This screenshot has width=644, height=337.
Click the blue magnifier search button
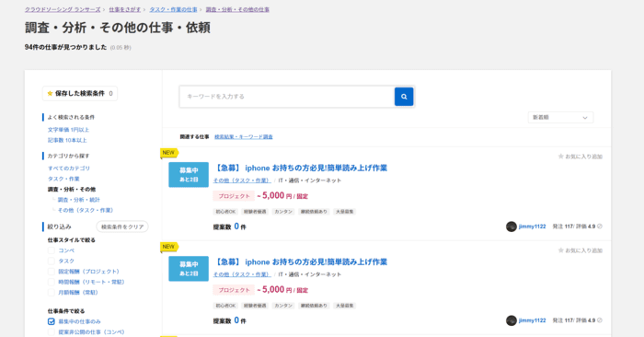(x=404, y=97)
